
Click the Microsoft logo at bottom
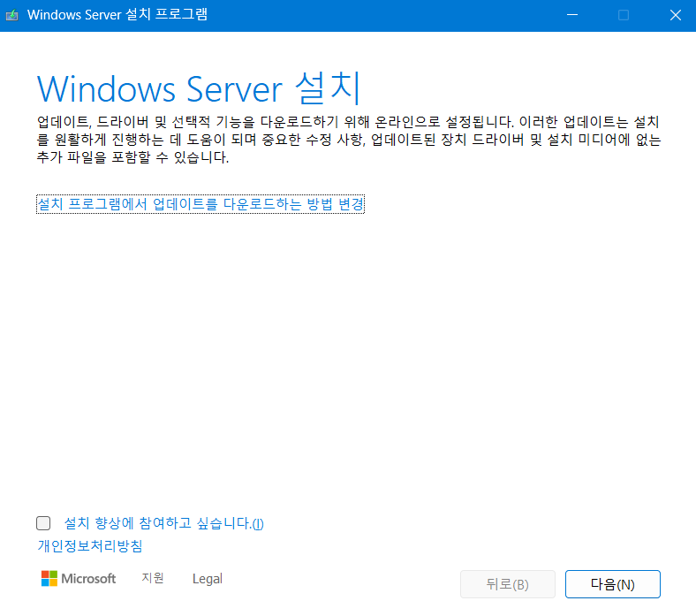pos(79,579)
